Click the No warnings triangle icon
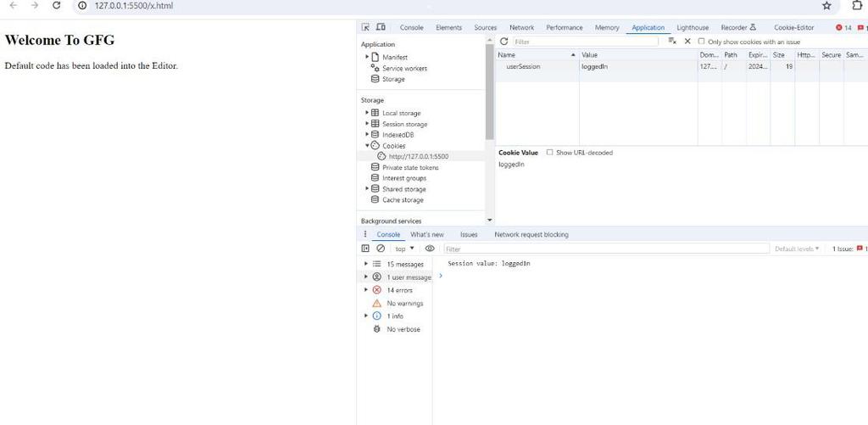This screenshot has height=425, width=868. click(377, 303)
